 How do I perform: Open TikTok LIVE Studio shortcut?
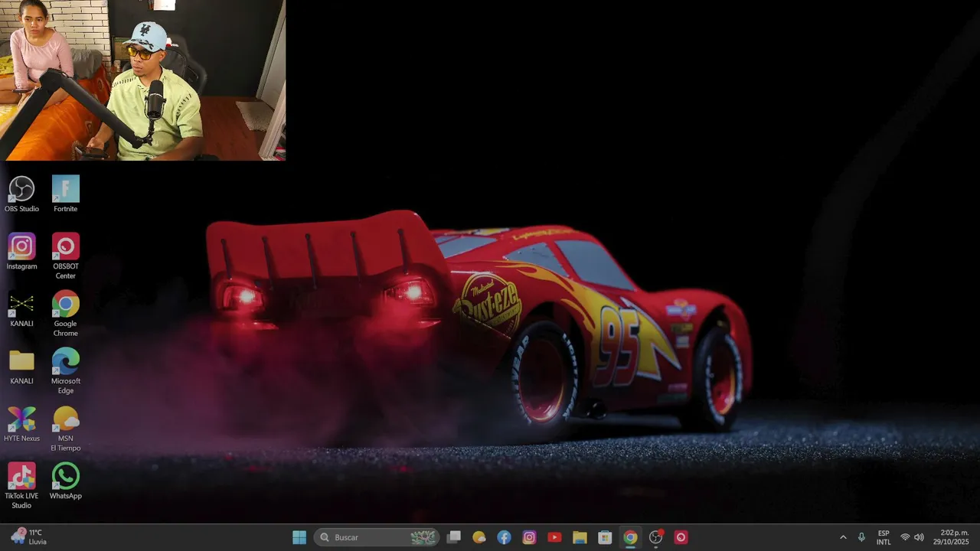click(21, 485)
